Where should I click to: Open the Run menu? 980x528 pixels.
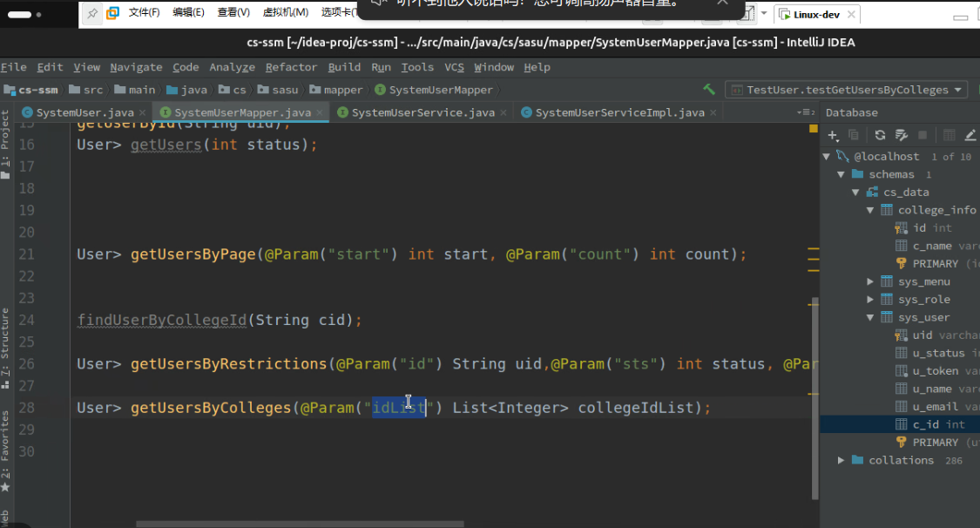click(x=381, y=67)
